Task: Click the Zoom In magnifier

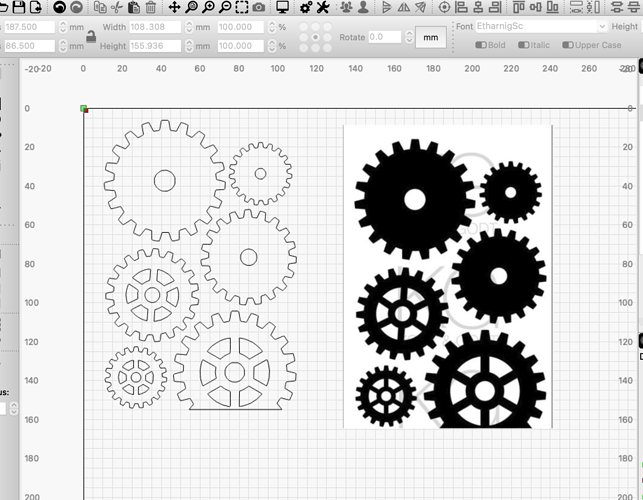Action: pyautogui.click(x=208, y=7)
